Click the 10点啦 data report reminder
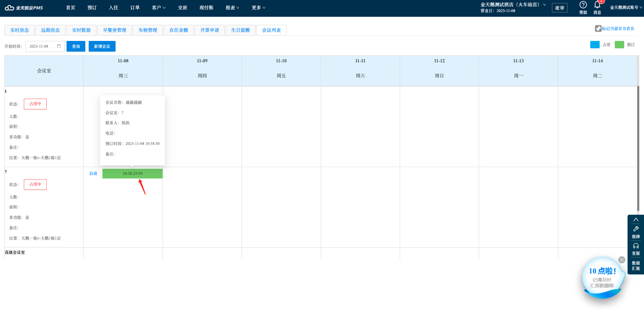 tap(602, 278)
